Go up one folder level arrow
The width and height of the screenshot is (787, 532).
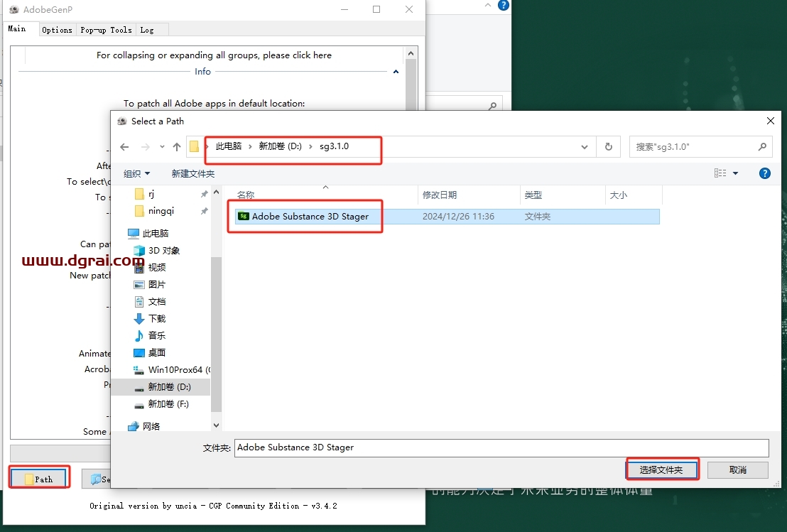coord(177,147)
